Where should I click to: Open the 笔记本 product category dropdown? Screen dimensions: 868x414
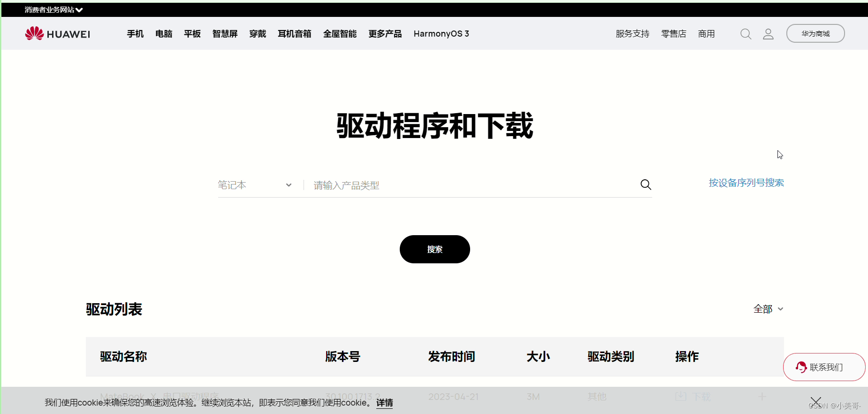pos(255,185)
